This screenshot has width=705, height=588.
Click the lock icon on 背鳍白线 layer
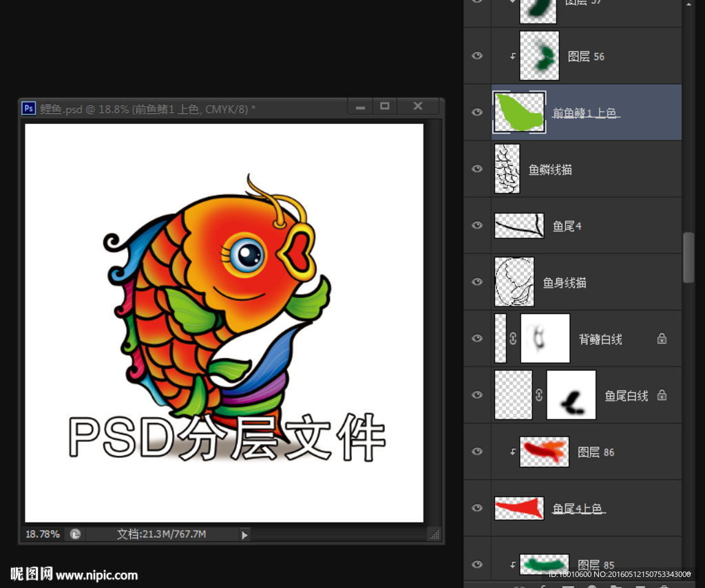pyautogui.click(x=661, y=339)
